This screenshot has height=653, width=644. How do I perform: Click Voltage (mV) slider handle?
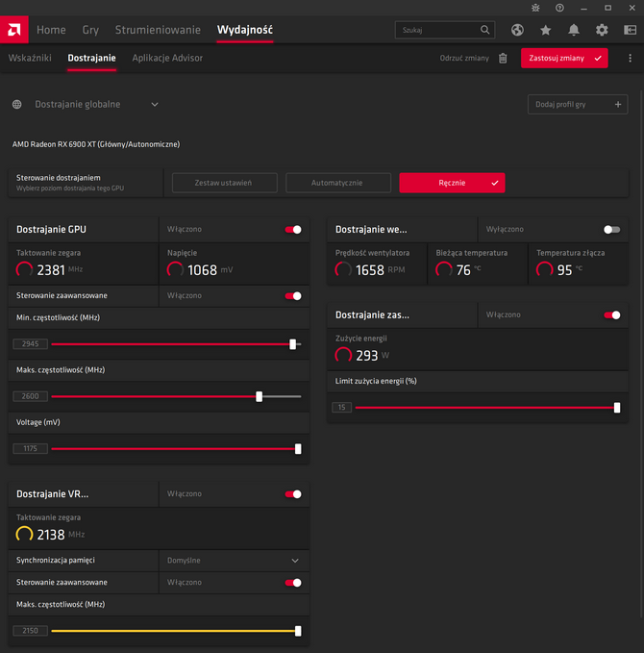pyautogui.click(x=298, y=449)
